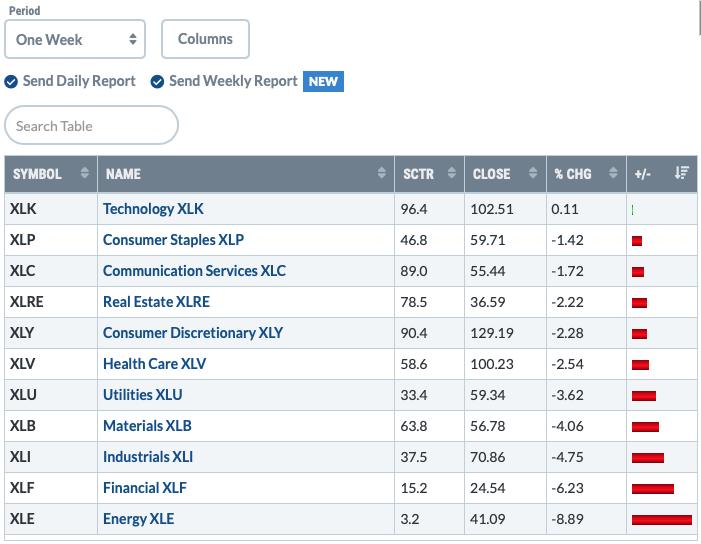Click the NEW badge
701x544 pixels.
pyautogui.click(x=323, y=82)
